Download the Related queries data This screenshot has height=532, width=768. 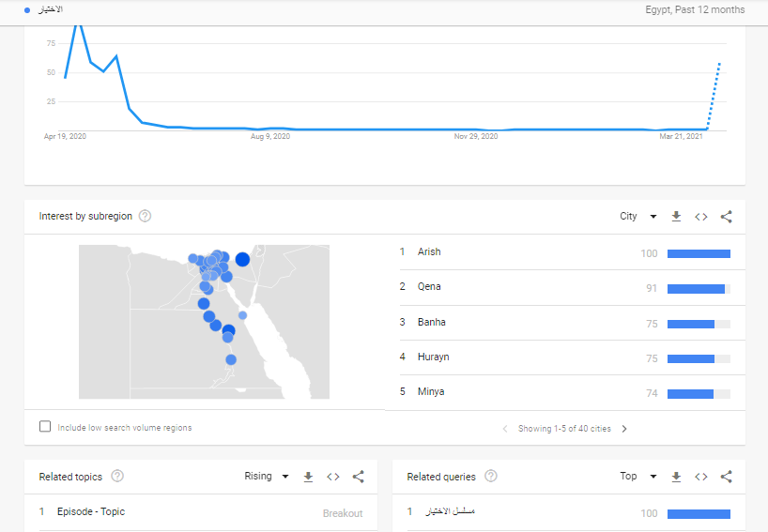click(676, 477)
